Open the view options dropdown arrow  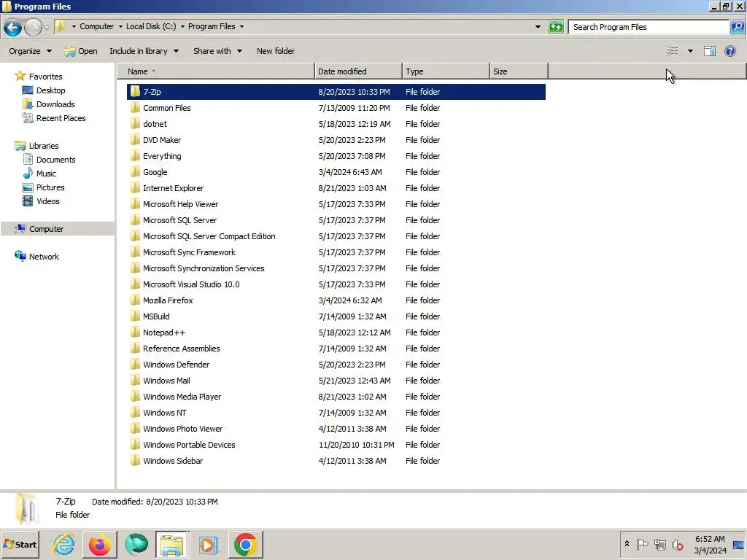pyautogui.click(x=690, y=51)
